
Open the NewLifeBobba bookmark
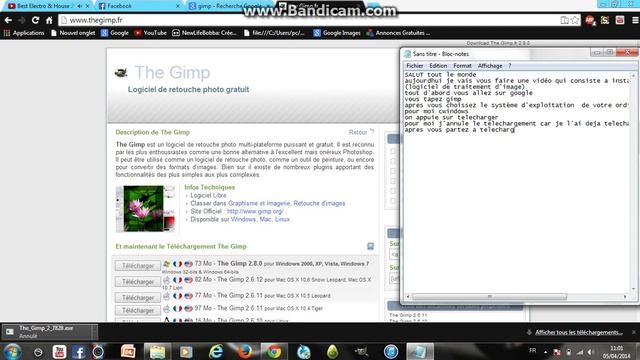click(x=204, y=33)
